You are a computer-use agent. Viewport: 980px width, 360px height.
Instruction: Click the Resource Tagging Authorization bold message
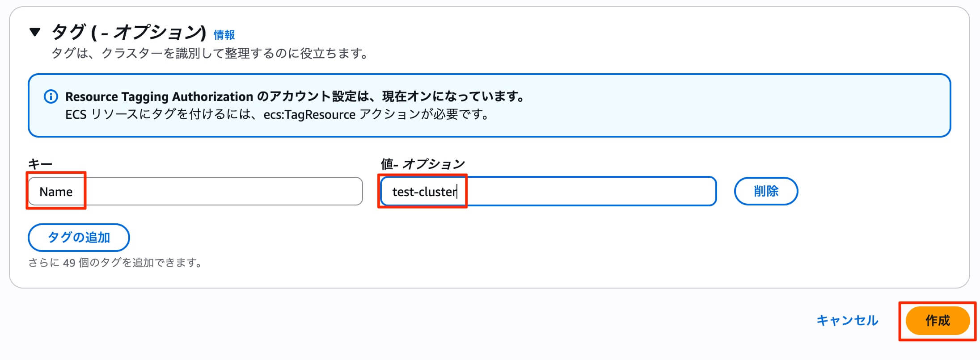295,96
